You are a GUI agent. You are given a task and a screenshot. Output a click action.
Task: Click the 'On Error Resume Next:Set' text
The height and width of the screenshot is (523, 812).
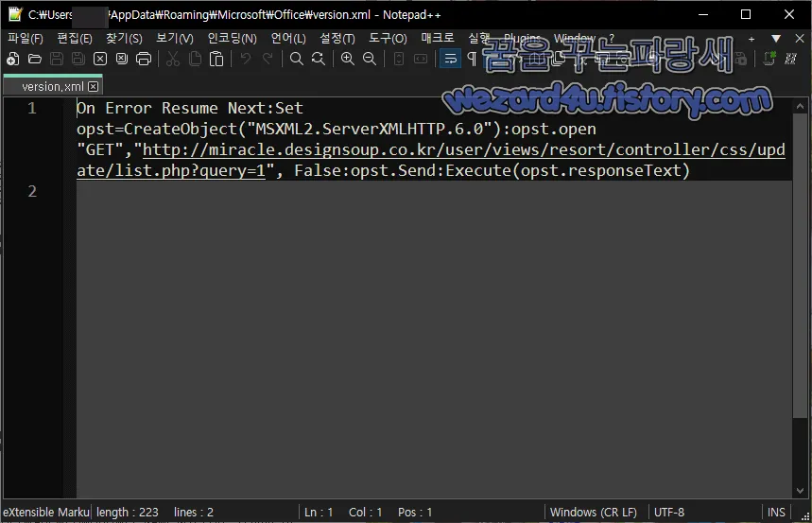click(x=190, y=109)
